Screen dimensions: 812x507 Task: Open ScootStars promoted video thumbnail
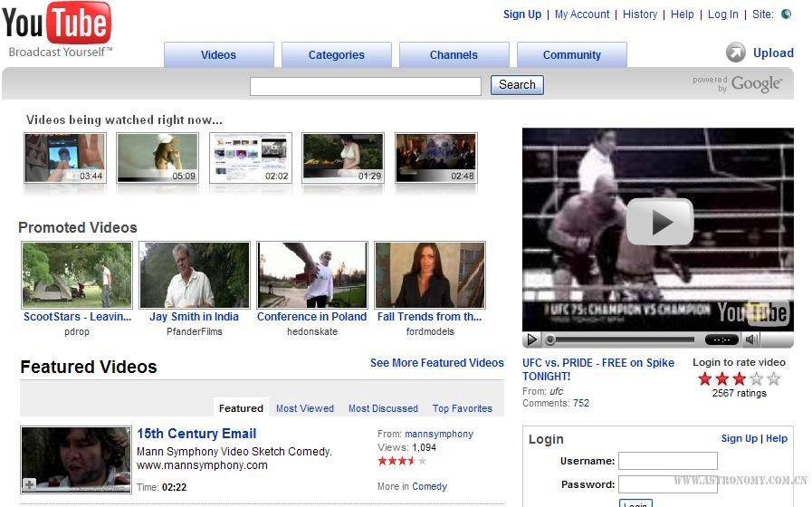pyautogui.click(x=77, y=275)
